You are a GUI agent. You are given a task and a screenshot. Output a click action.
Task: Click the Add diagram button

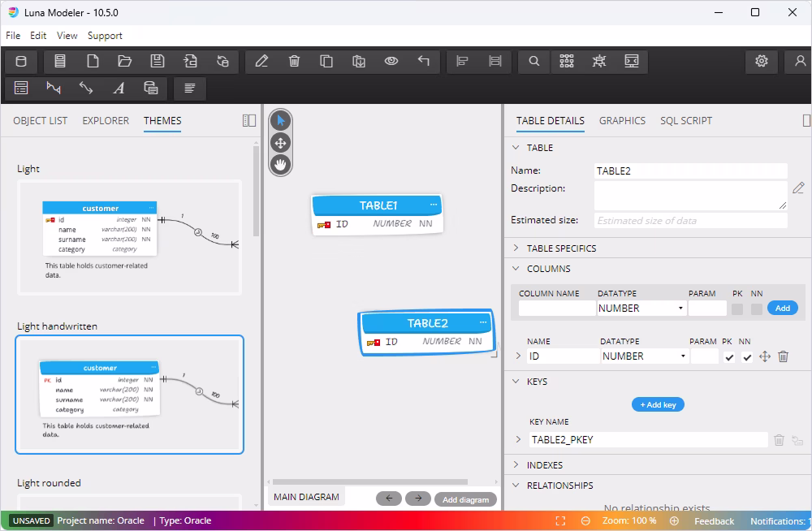(x=465, y=499)
